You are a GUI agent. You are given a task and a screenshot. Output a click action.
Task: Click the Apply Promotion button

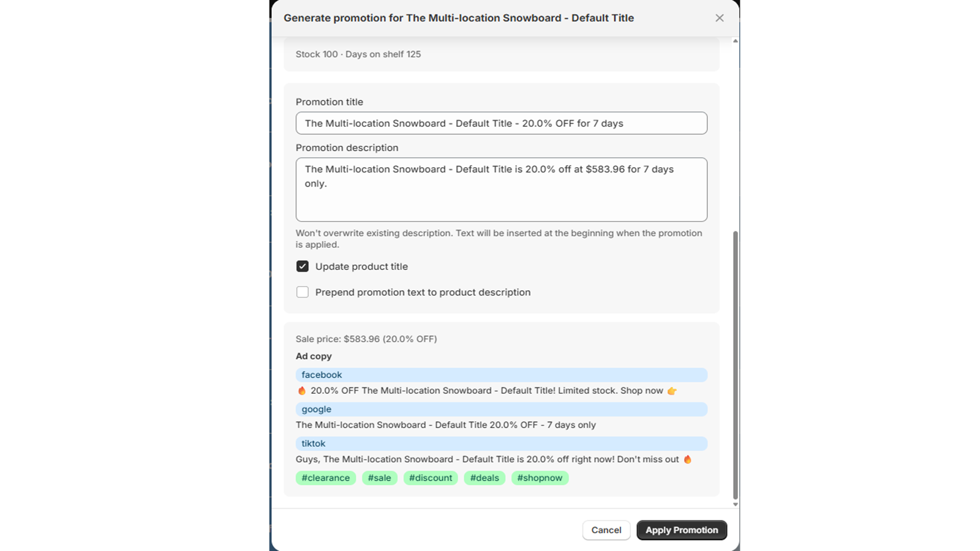[682, 530]
